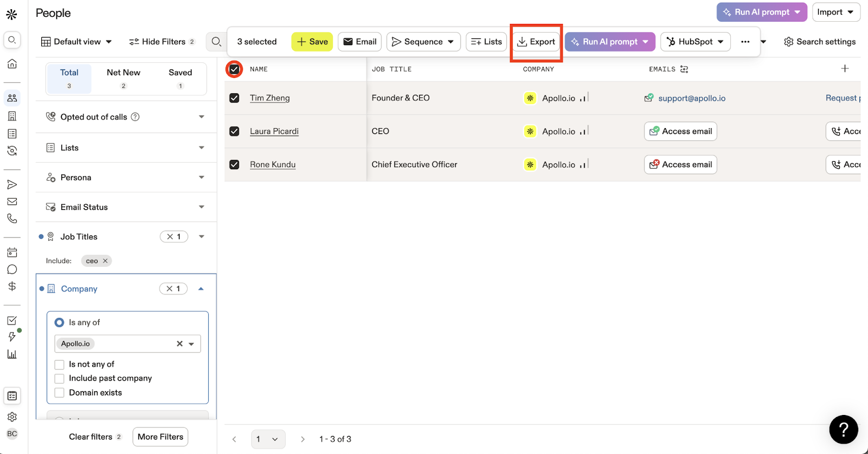Click the Save button for selected contacts
The image size is (868, 454).
coord(312,42)
